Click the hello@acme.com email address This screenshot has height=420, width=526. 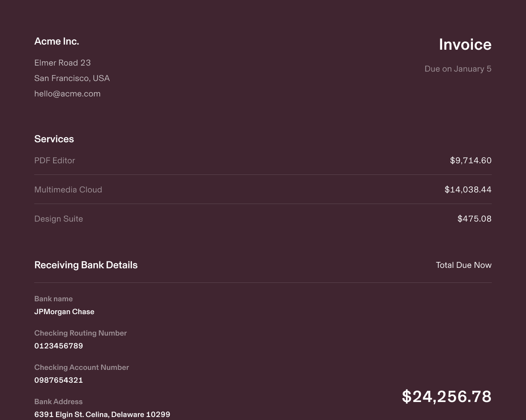pyautogui.click(x=67, y=94)
